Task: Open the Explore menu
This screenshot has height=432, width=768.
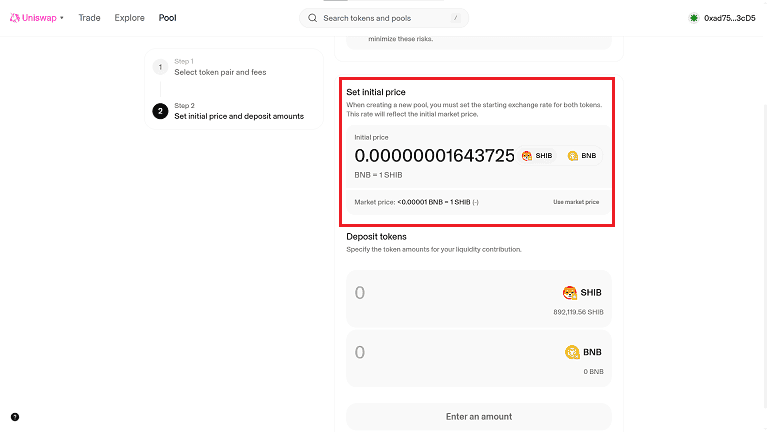Action: [x=129, y=18]
